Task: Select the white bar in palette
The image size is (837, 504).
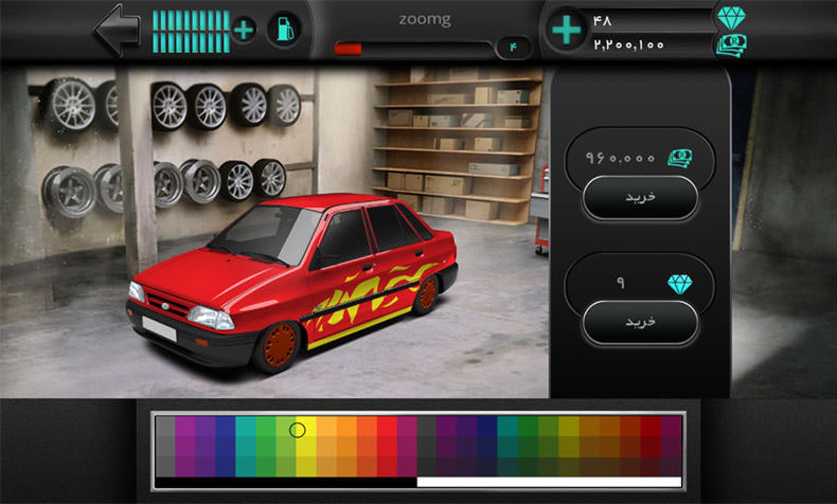Action: coord(549,482)
